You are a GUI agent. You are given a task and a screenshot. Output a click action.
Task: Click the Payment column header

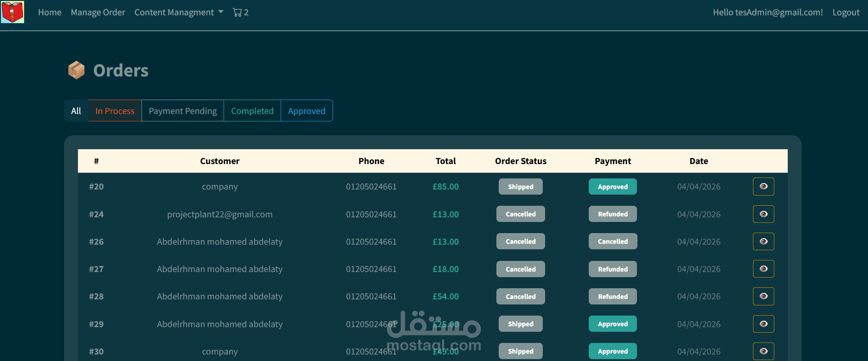tap(613, 161)
